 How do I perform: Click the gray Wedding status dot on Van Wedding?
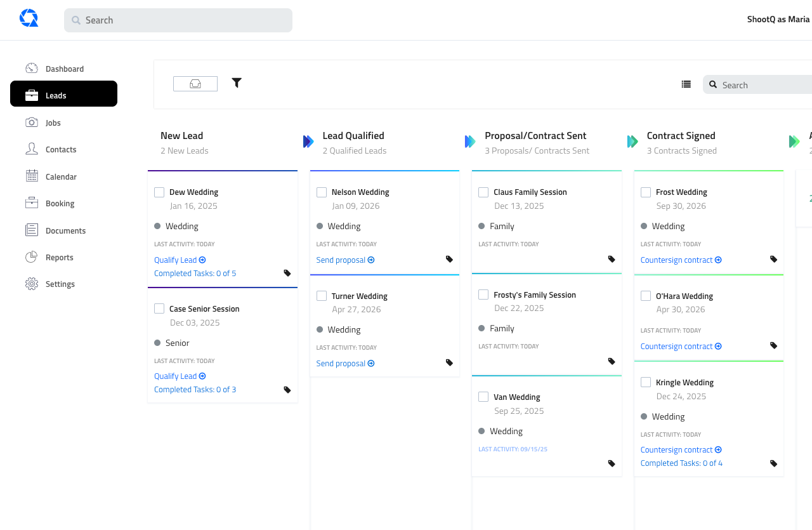[x=482, y=431]
